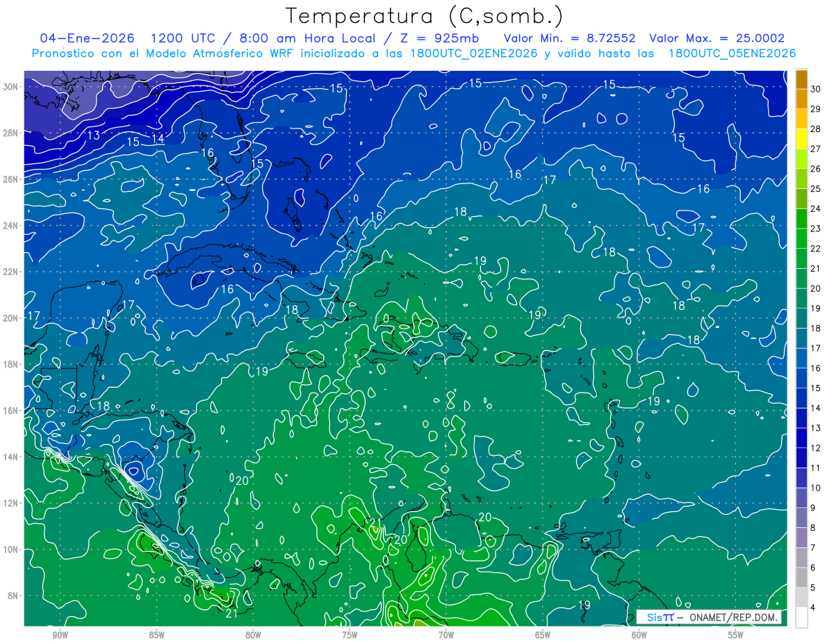Click the yellow colorbar segment between 27 and 28

click(x=801, y=139)
